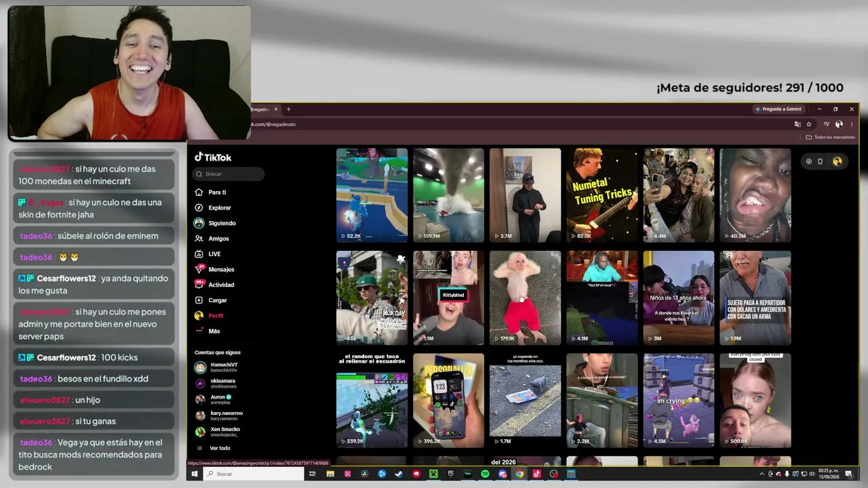Open the Chrome profile icon
Viewport: 868px width, 488px height.
(839, 124)
